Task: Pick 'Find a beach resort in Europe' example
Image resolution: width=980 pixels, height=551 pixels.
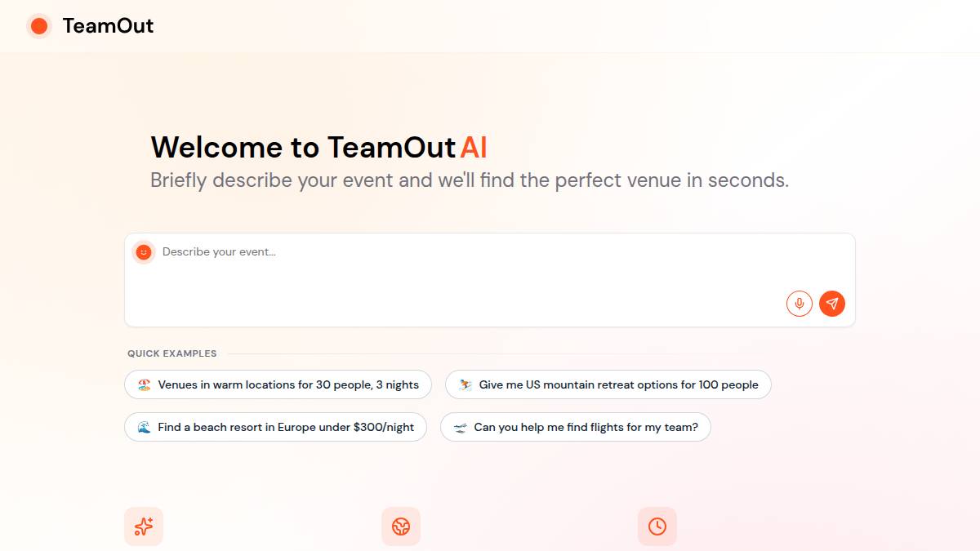Action: click(x=286, y=427)
